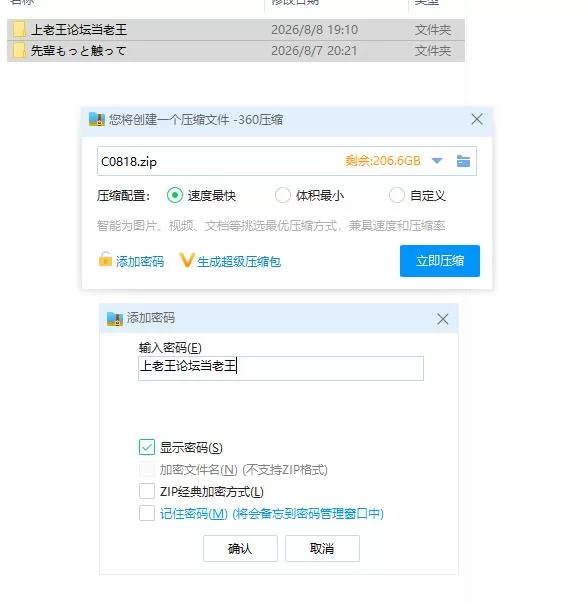The width and height of the screenshot is (588, 604).
Task: Click the 立即压缩 button
Action: 440,261
